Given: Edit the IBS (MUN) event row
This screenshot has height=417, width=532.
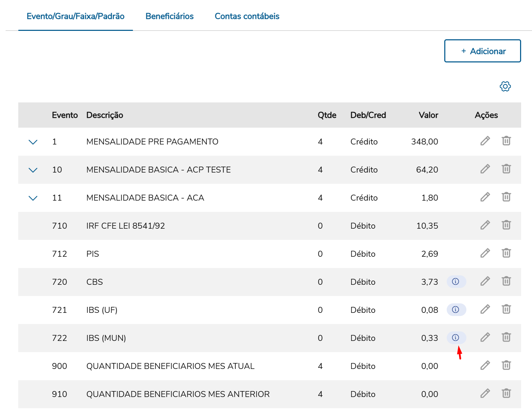Looking at the screenshot, I should click(485, 337).
